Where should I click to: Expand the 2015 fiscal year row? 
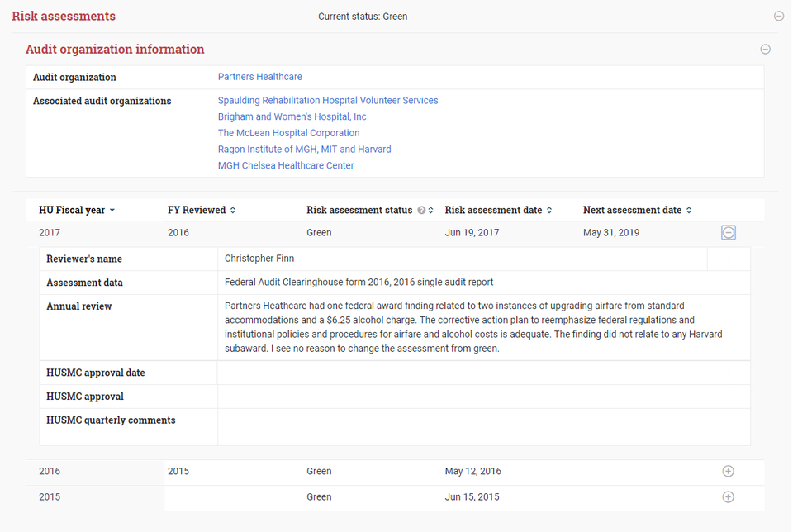[729, 497]
